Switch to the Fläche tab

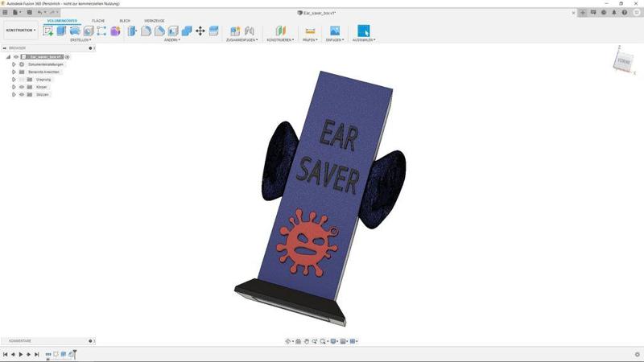pyautogui.click(x=98, y=21)
